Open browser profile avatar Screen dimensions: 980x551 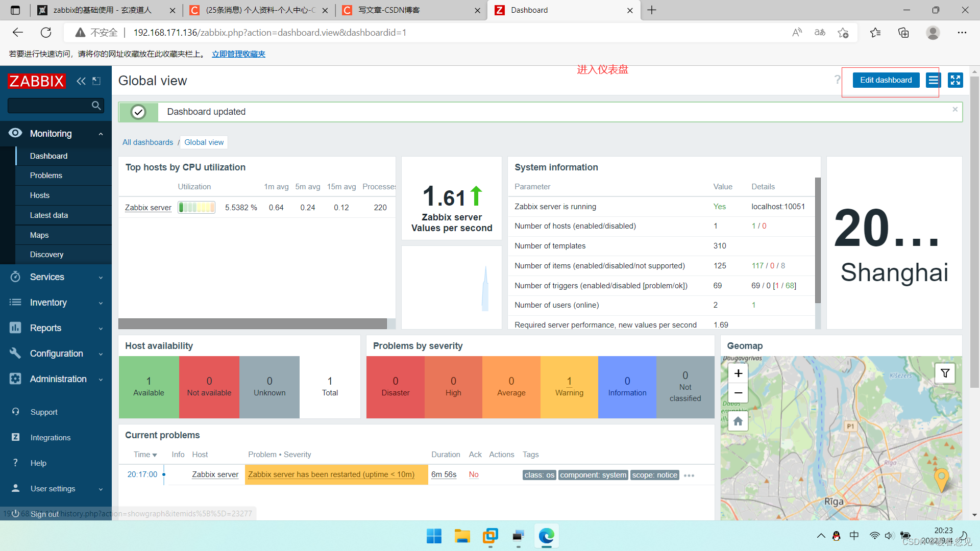point(933,33)
